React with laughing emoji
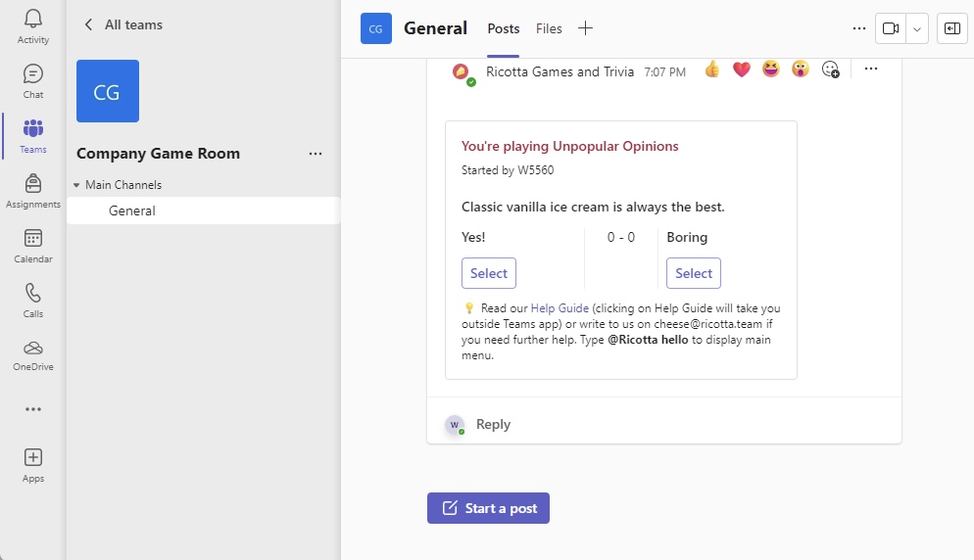 (x=771, y=69)
